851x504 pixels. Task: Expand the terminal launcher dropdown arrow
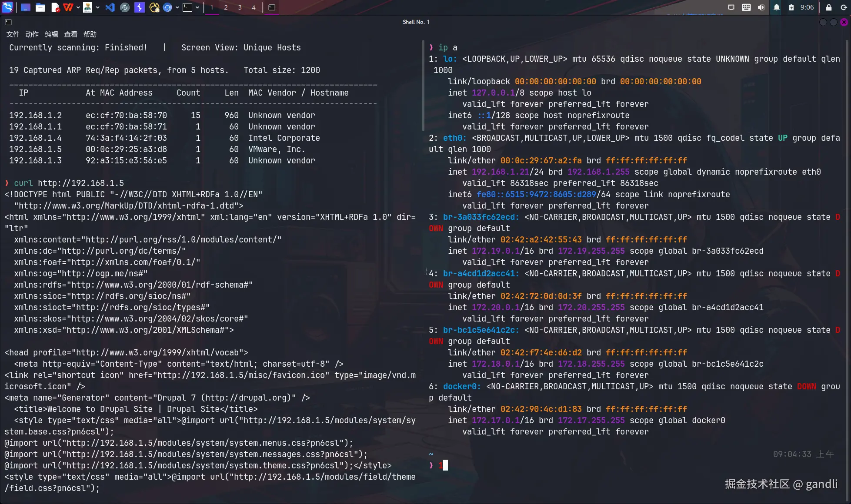pyautogui.click(x=197, y=7)
